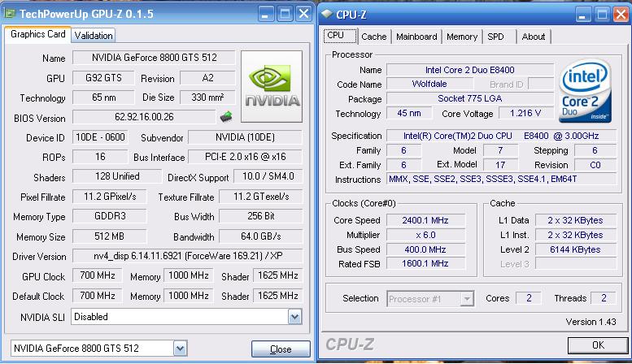Switch to the Validation tab in GPU-Z
632x364 pixels.
[x=94, y=36]
